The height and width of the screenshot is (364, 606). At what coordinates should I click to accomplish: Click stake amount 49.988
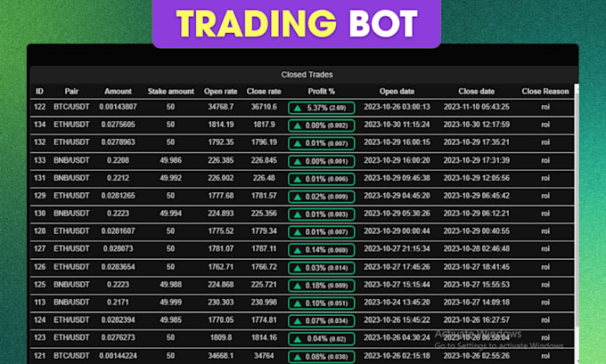click(170, 285)
